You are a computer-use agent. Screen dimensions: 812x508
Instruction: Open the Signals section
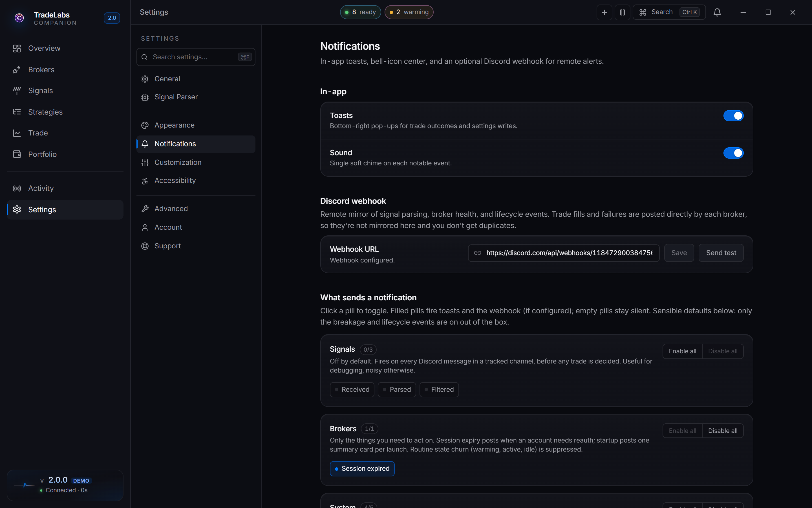[65, 91]
